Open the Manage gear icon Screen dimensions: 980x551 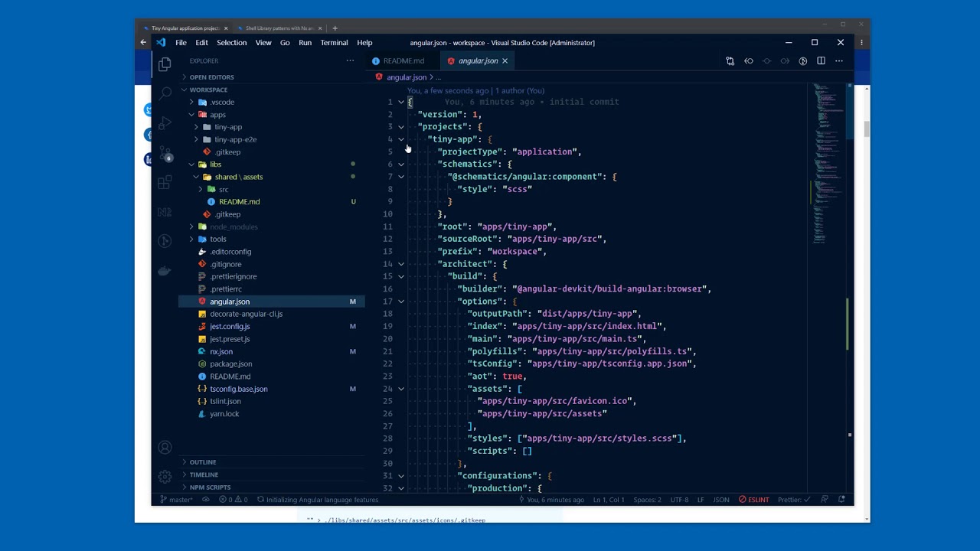(165, 477)
